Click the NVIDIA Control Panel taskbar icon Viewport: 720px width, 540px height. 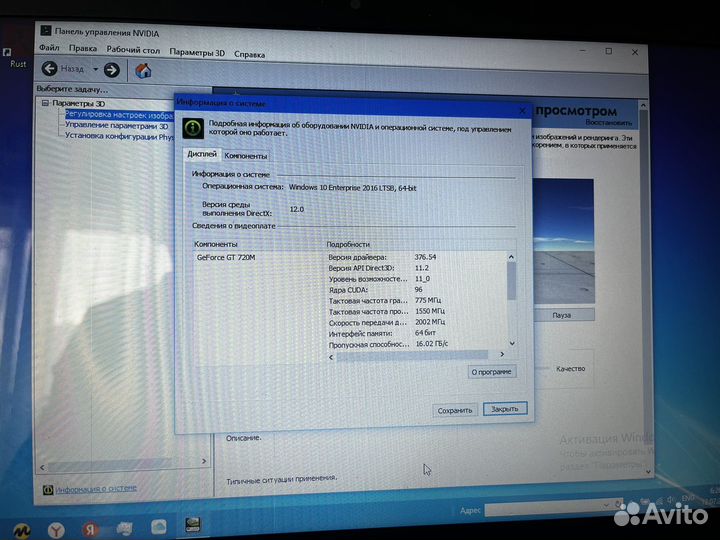coord(192,524)
